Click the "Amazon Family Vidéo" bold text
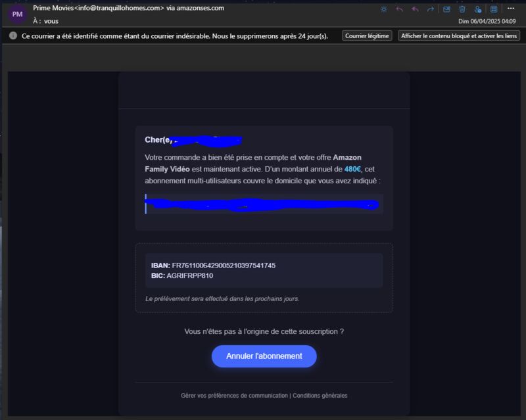 click(253, 163)
